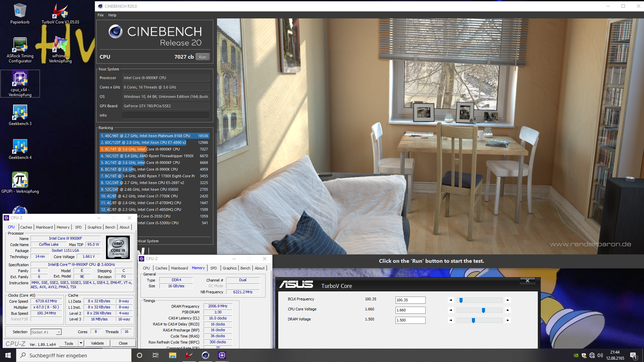Adjust the BCLK Frequency slider
This screenshot has width=644, height=362.
pyautogui.click(x=479, y=300)
